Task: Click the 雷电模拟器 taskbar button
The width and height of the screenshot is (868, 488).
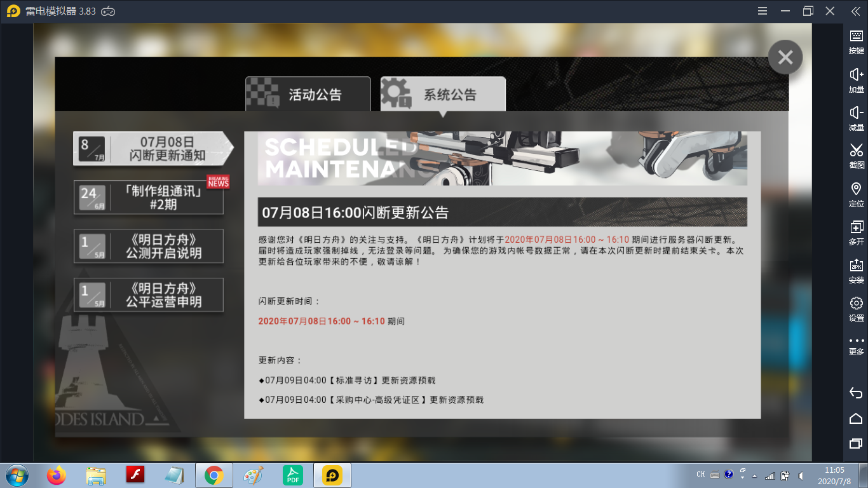Action: click(332, 475)
